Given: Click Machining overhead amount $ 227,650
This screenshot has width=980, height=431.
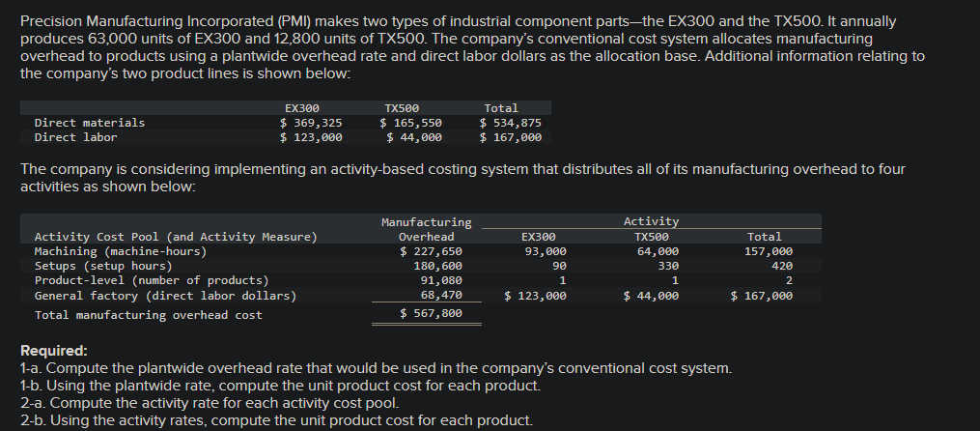Looking at the screenshot, I should [431, 251].
